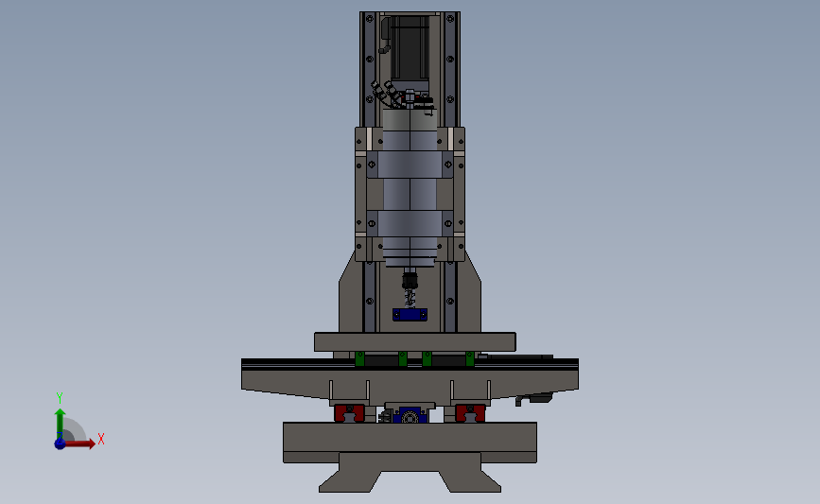This screenshot has width=820, height=504.
Task: Select the right vertical rail at column top
Action: pyautogui.click(x=450, y=69)
